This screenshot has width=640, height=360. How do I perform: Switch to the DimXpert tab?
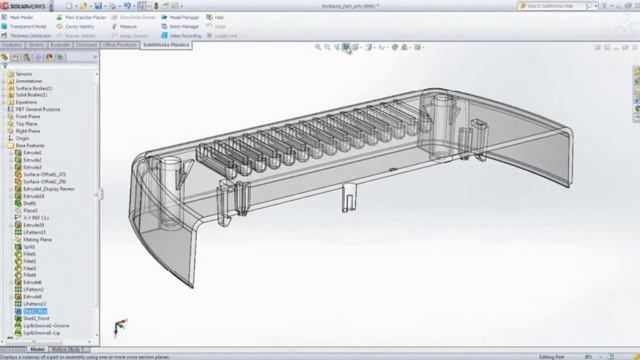[x=87, y=45]
